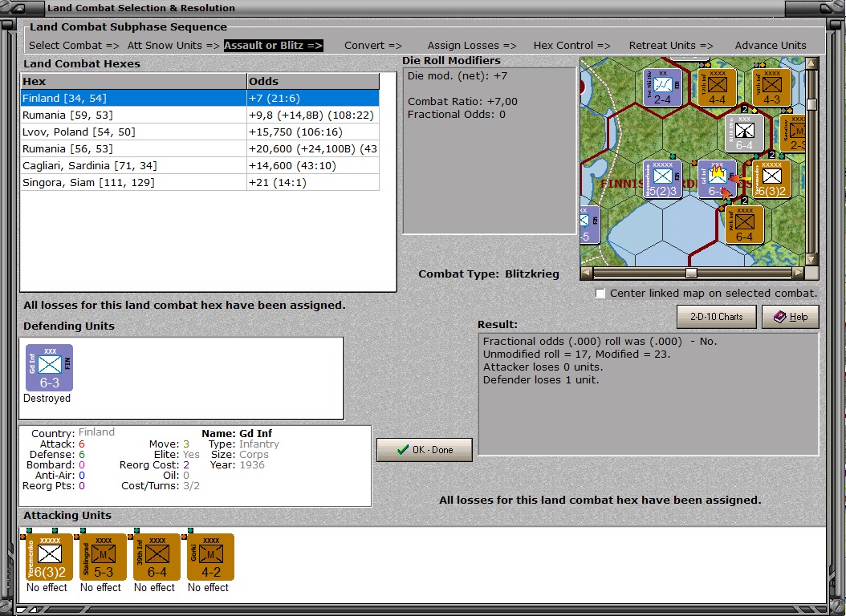
Task: Select the Gorki 4-2 mechanized counter
Action: point(207,556)
